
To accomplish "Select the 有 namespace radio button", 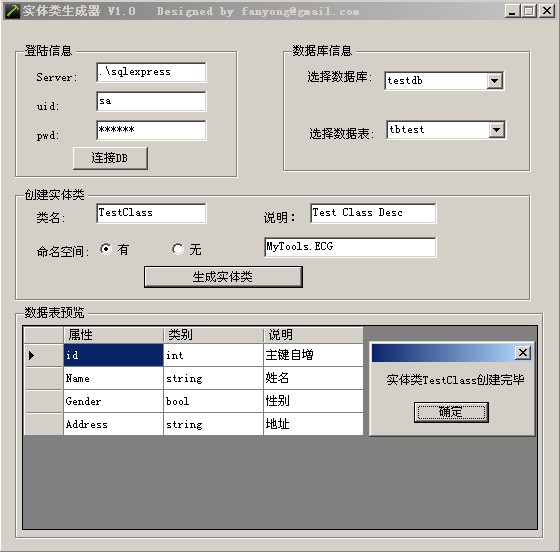I will pos(106,249).
